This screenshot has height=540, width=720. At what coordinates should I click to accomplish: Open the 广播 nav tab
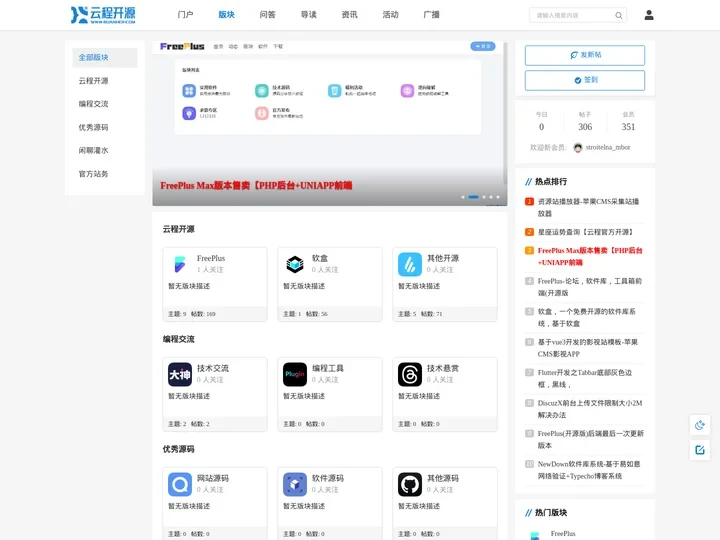coord(432,15)
